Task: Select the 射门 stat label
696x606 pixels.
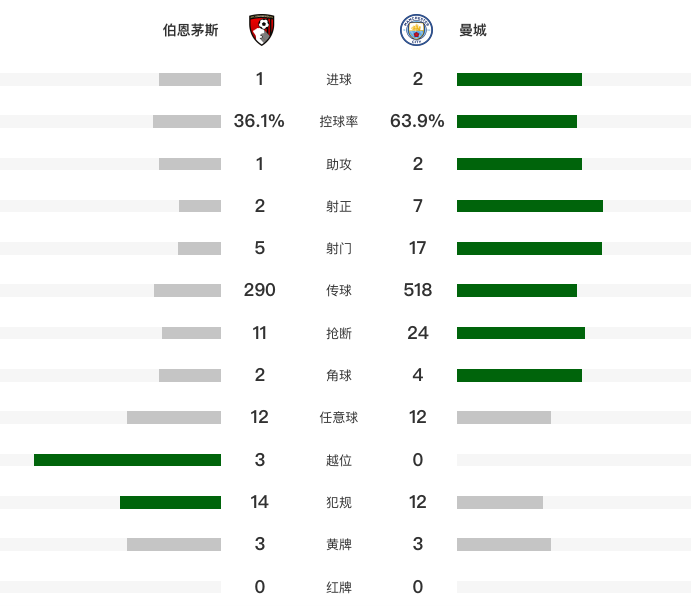Action: tap(339, 248)
